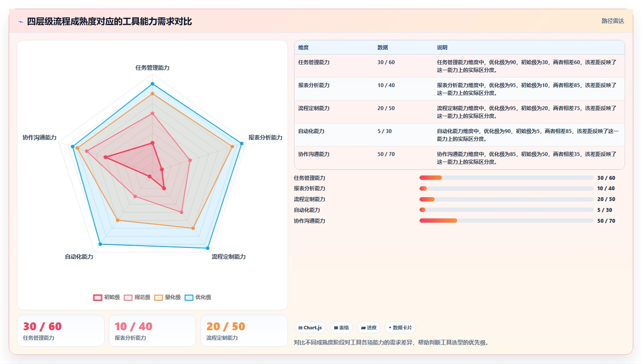
Task: Click the 报表分析能力 progress bar
Action: (x=506, y=188)
